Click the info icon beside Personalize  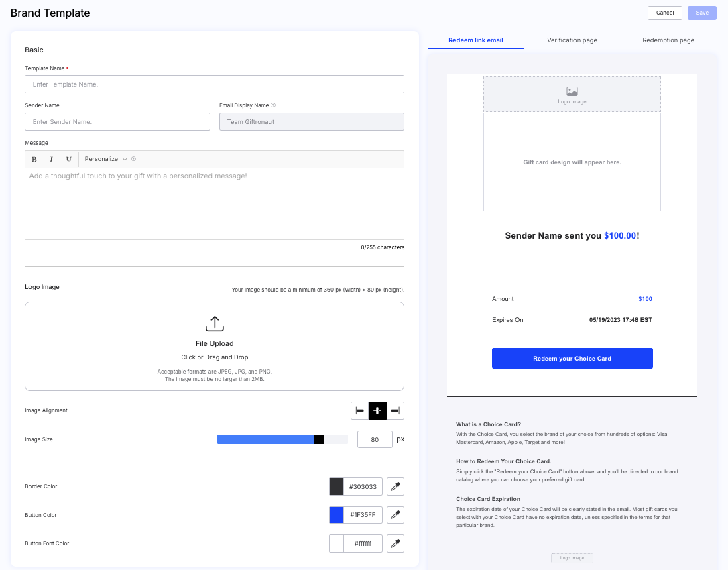133,159
